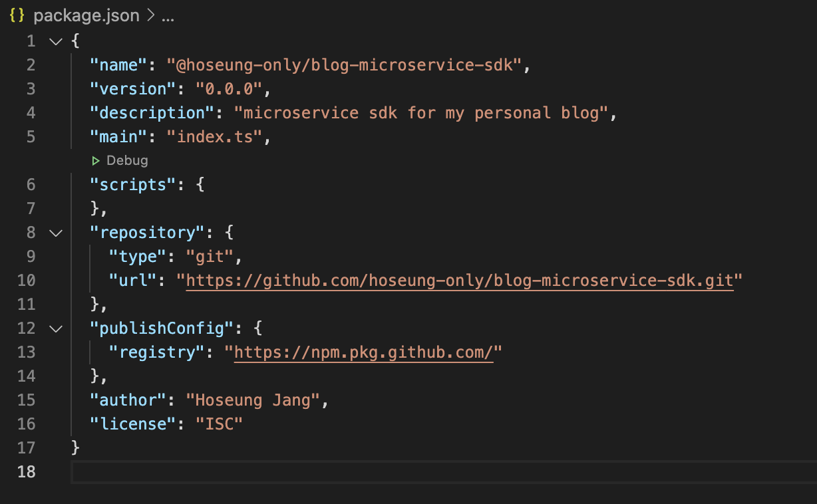817x504 pixels.
Task: Click line number 10 in the gutter
Action: click(27, 281)
